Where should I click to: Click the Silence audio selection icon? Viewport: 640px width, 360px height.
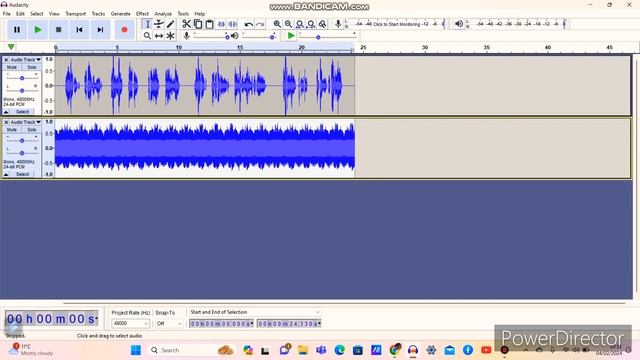[x=233, y=24]
